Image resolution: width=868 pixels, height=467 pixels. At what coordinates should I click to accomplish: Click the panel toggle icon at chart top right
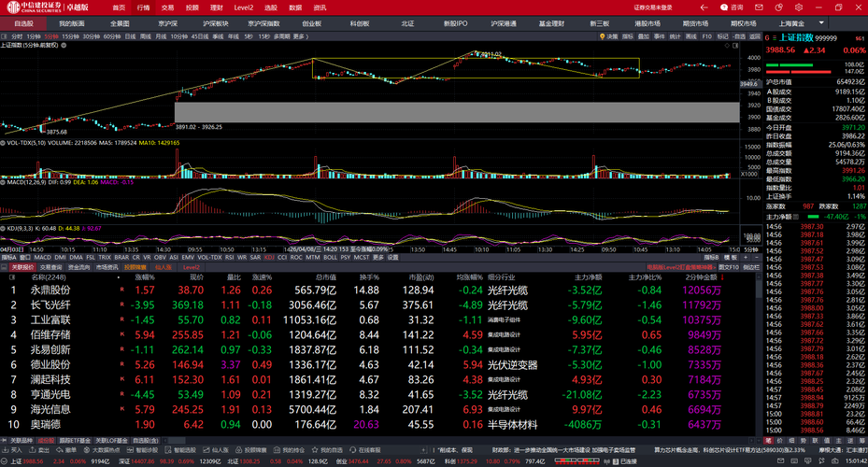coord(735,46)
